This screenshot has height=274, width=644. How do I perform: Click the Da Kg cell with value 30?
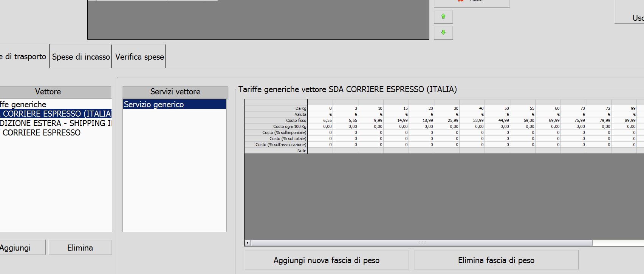[x=447, y=108]
